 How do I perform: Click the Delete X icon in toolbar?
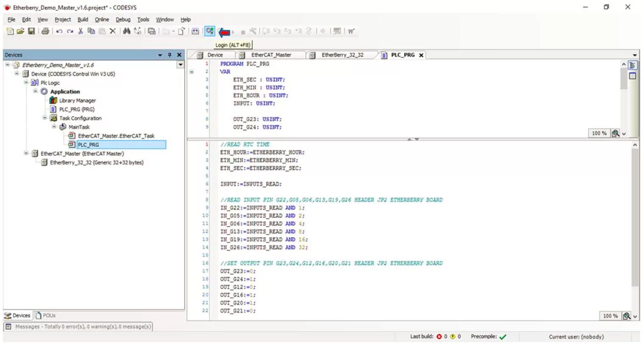point(112,31)
